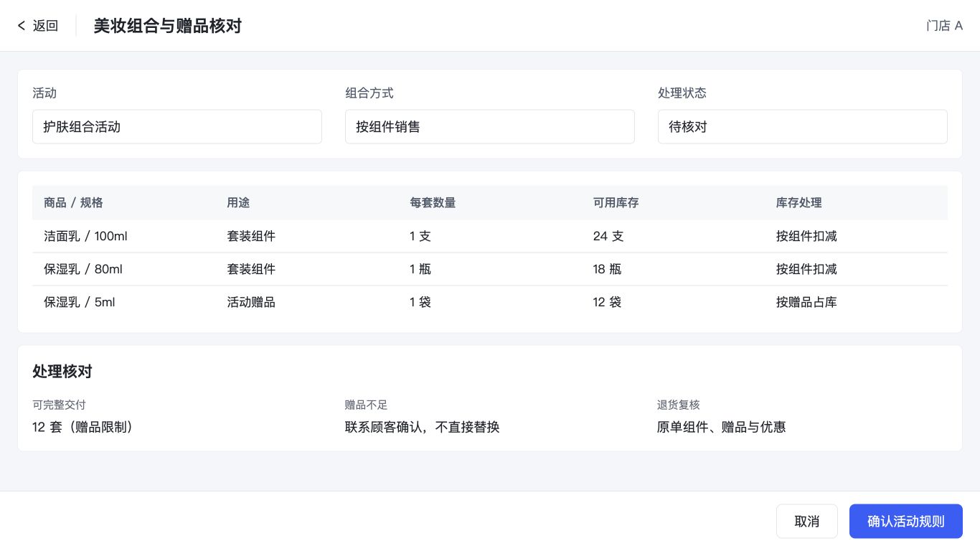Viewport: 980px width, 551px height.
Task: Open the 处理状态 field showing 待核对
Action: coord(803,127)
